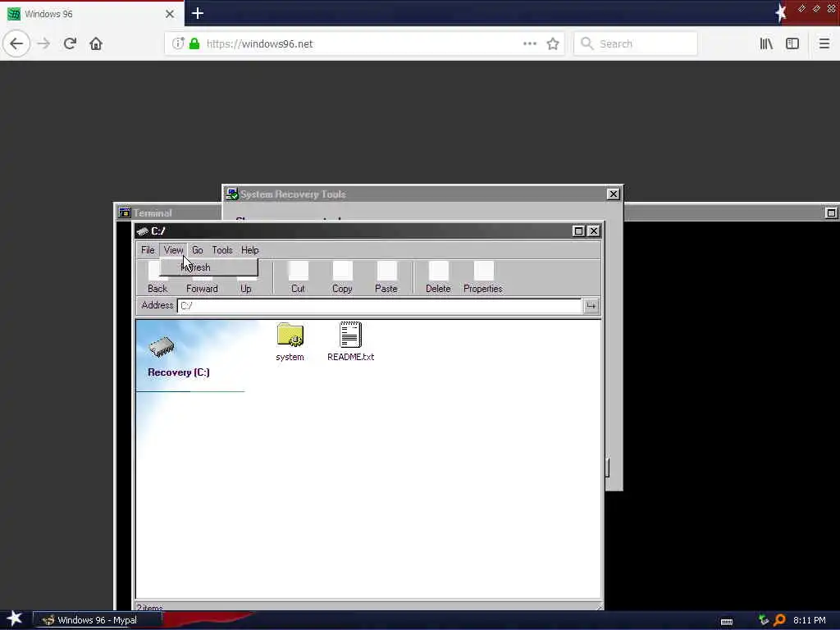The image size is (840, 630).
Task: Open the Go menu in explorer
Action: point(197,249)
